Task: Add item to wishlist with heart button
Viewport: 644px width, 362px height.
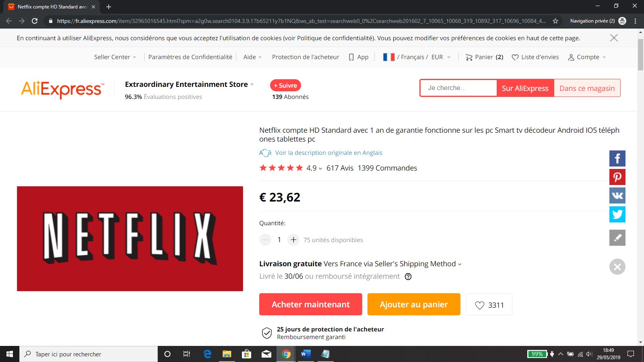Action: (489, 305)
